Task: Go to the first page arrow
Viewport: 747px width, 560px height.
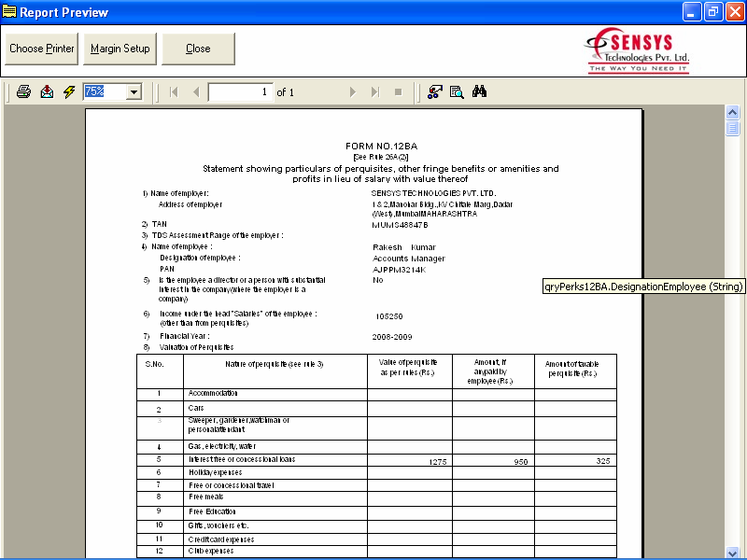Action: [x=174, y=91]
